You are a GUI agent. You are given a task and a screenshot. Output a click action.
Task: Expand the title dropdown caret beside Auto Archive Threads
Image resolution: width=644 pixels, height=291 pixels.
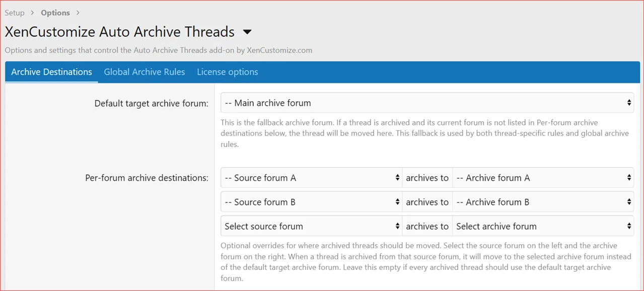pos(247,32)
